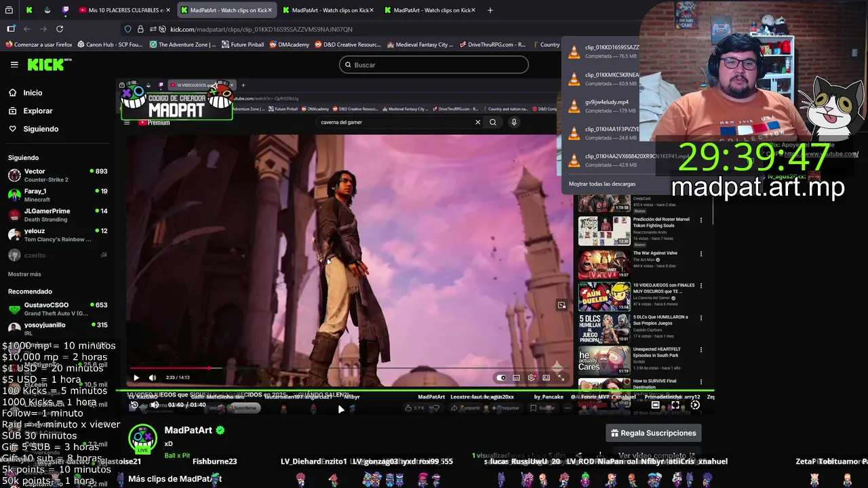Click MadPatArt live avatar
Screen dimensions: 868x488
tap(142, 439)
